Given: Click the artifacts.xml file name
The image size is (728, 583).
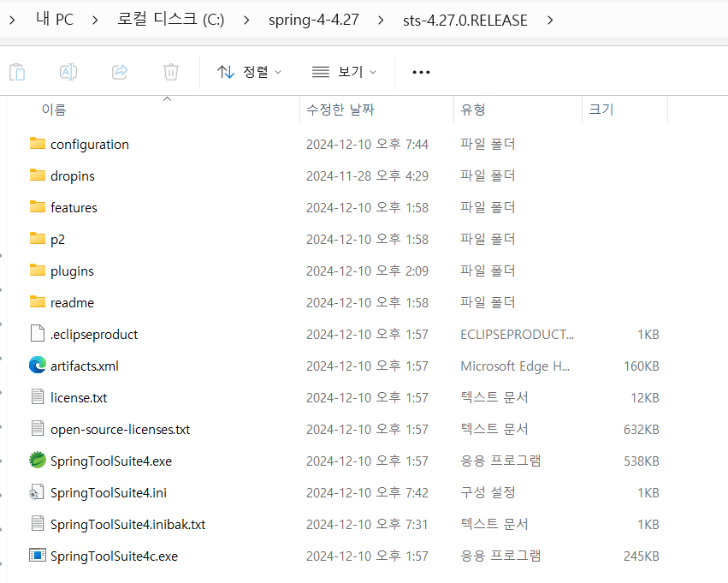Looking at the screenshot, I should 85,366.
